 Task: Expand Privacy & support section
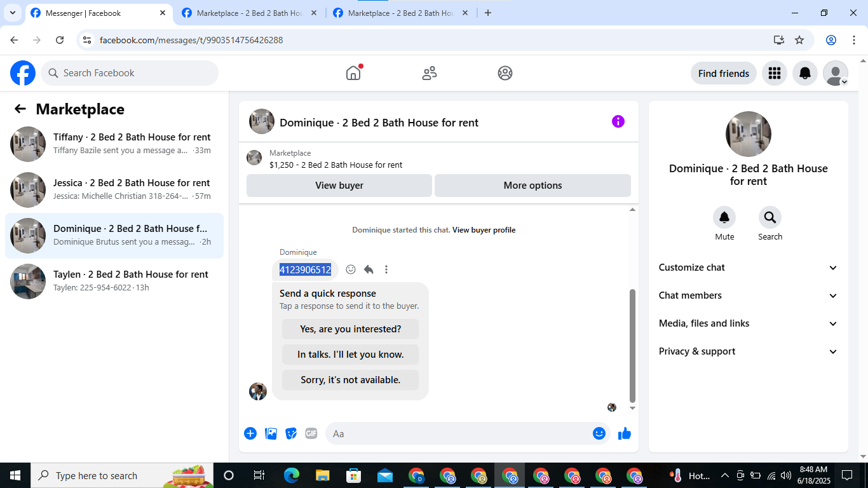tap(749, 351)
